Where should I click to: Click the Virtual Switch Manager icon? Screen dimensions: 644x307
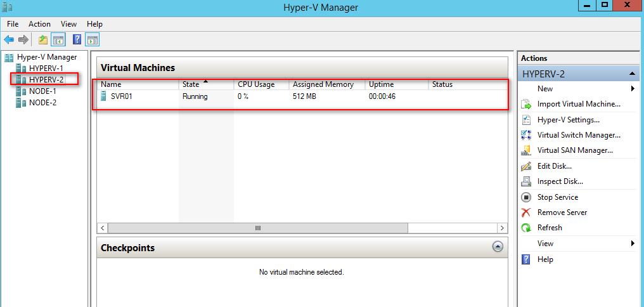click(x=526, y=135)
